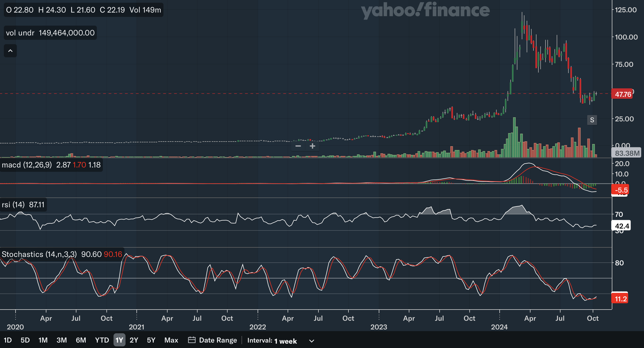Select the Max period button
Image resolution: width=644 pixels, height=348 pixels.
click(171, 340)
